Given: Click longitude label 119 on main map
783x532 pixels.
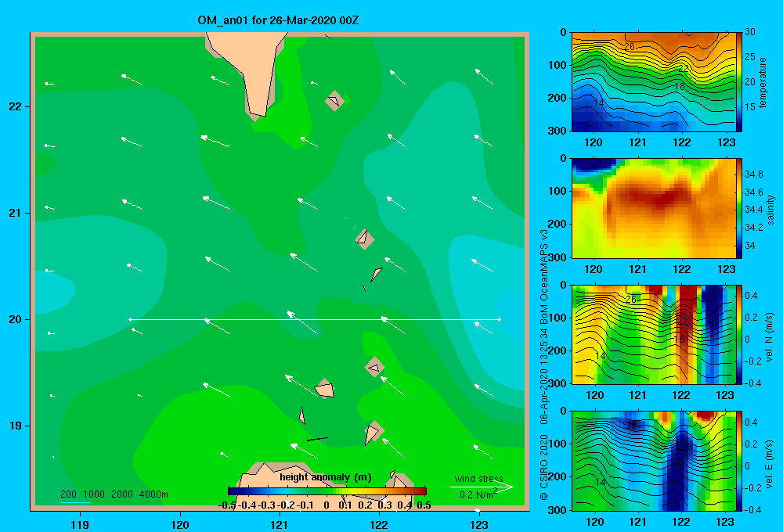Looking at the screenshot, I should 80,524.
